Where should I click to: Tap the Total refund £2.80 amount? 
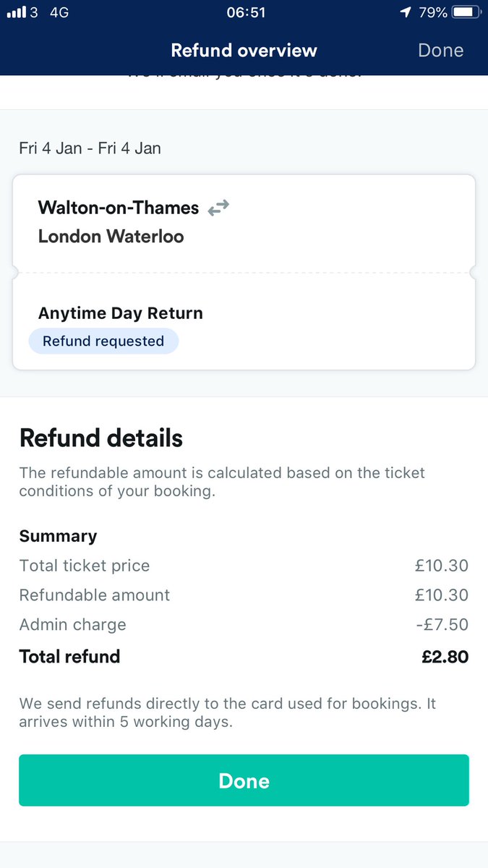pos(445,657)
